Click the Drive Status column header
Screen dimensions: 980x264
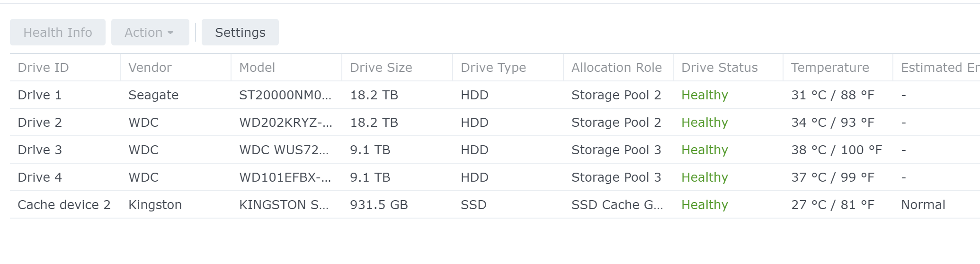click(x=720, y=68)
